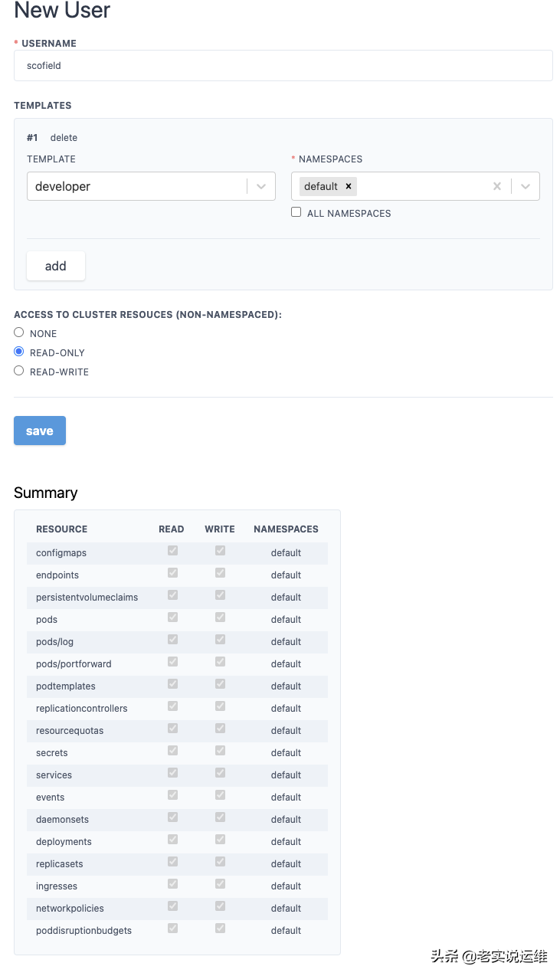Toggle the READ checkbox for secrets

pos(172,751)
